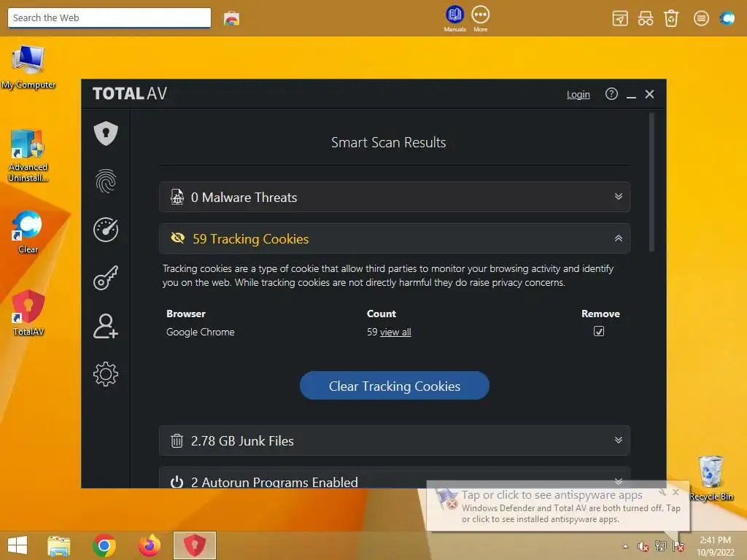Click the binoculars icon in top right toolbar
The width and height of the screenshot is (747, 560).
(646, 18)
